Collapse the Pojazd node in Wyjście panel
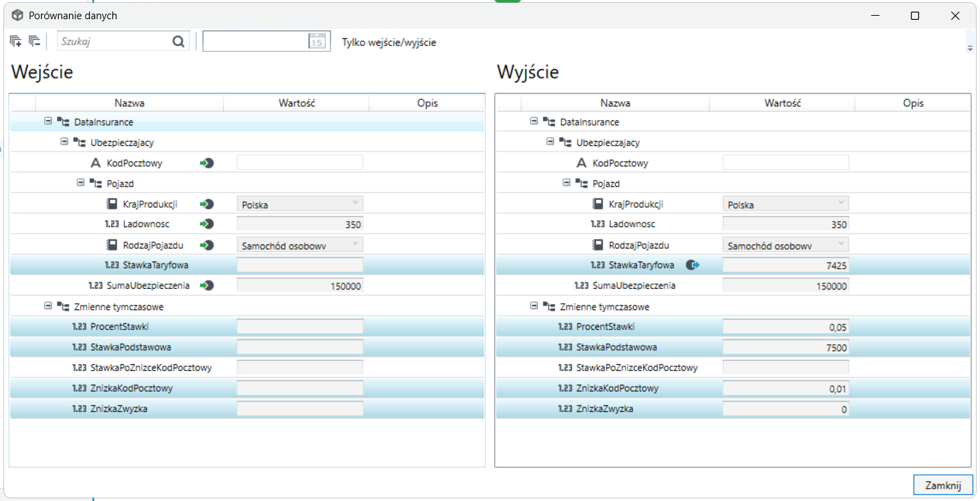The width and height of the screenshot is (980, 501). click(567, 183)
